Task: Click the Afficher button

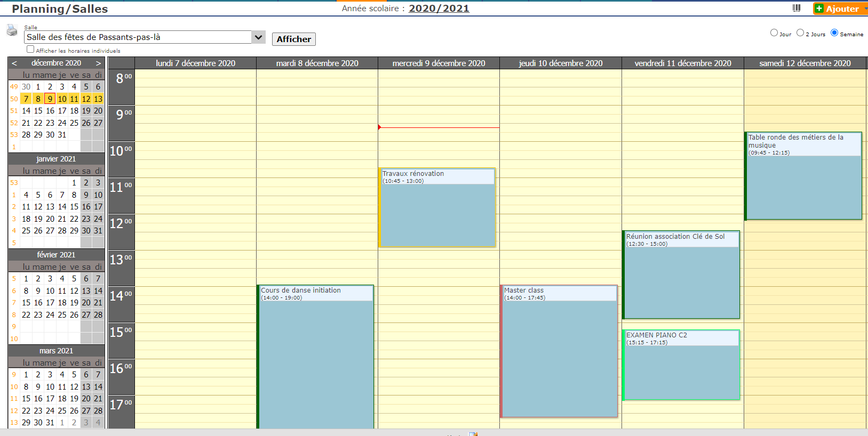Action: click(x=294, y=39)
